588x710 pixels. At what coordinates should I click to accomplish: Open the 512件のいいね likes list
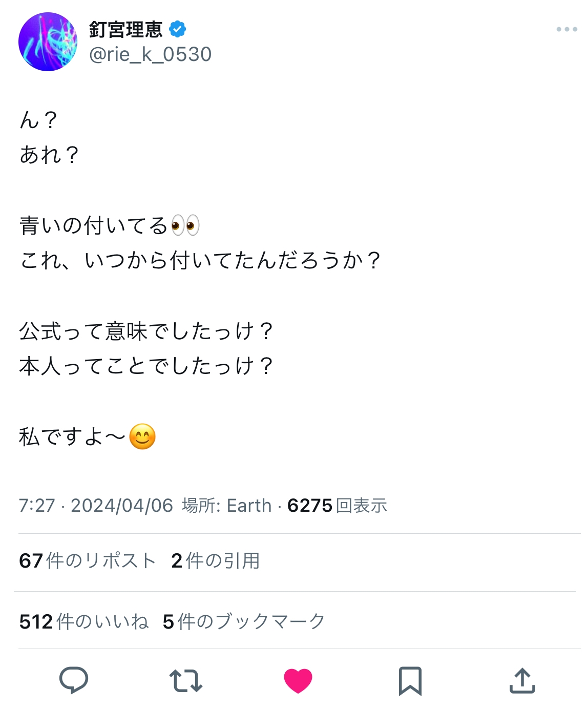coord(84,621)
